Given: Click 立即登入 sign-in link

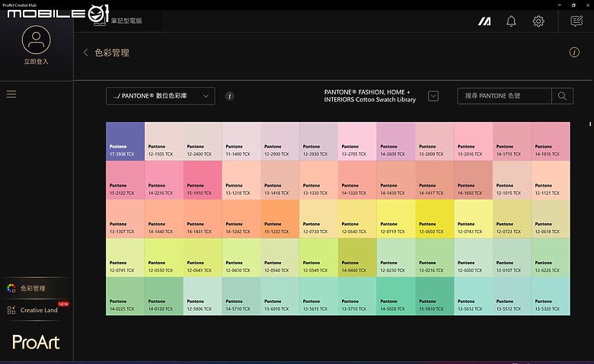Looking at the screenshot, I should (x=37, y=62).
